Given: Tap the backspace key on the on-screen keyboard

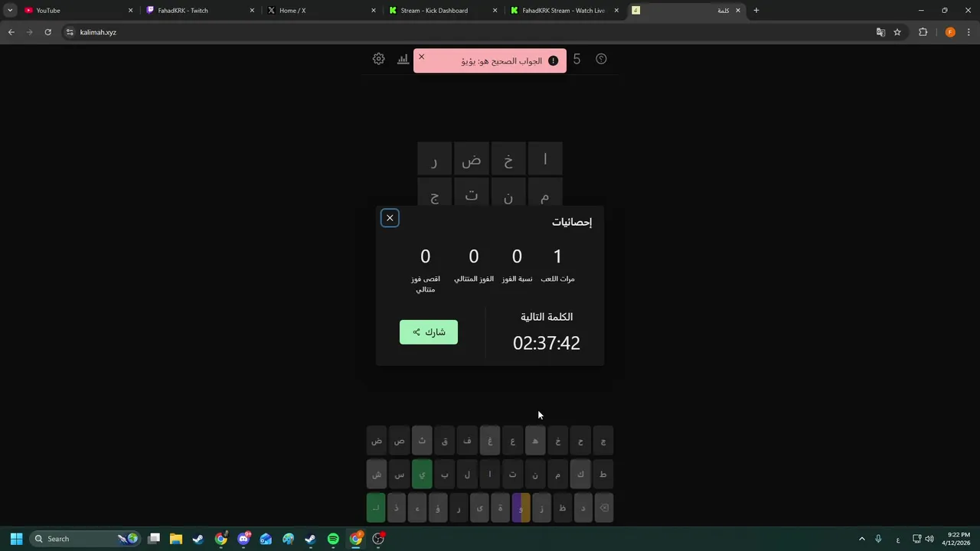Looking at the screenshot, I should pos(603,507).
